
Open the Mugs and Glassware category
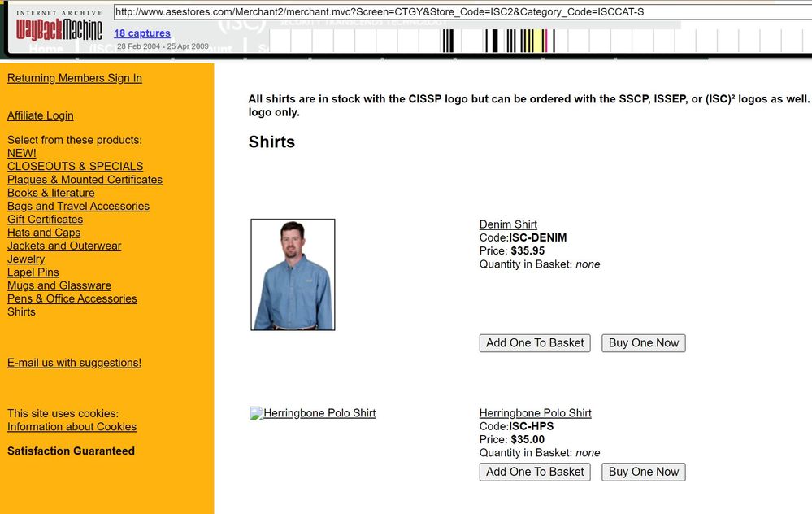59,285
